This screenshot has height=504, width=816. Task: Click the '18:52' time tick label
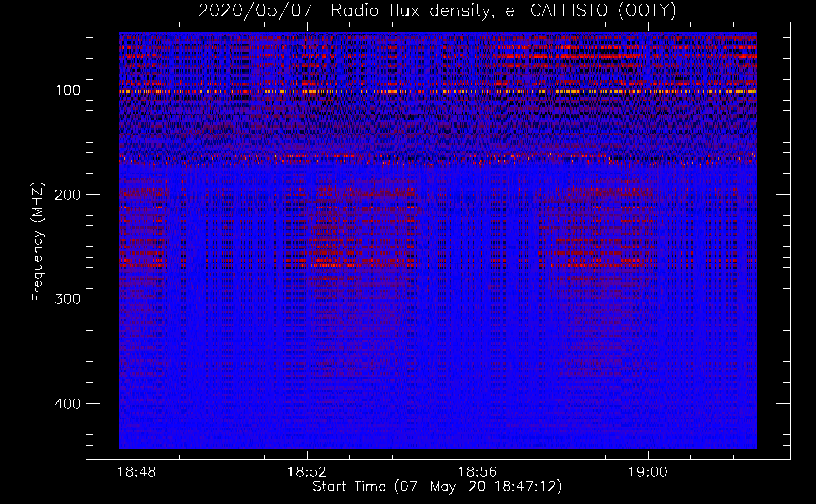(307, 472)
